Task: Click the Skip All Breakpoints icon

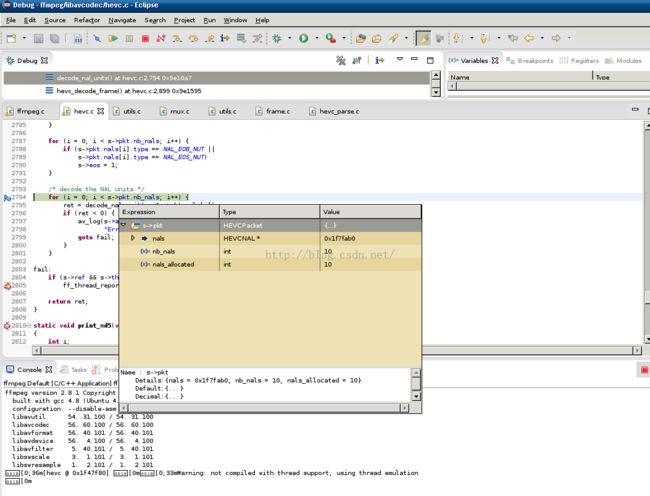Action: coord(97,39)
